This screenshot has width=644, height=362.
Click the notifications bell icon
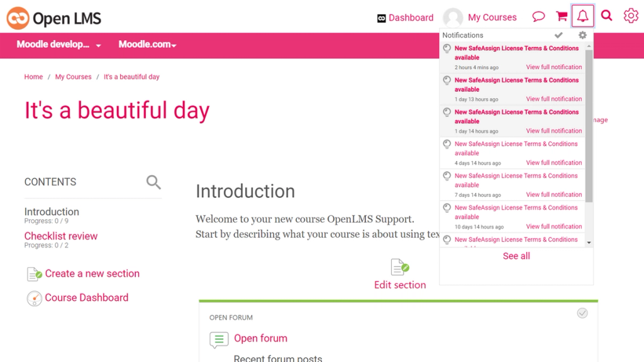(x=583, y=16)
